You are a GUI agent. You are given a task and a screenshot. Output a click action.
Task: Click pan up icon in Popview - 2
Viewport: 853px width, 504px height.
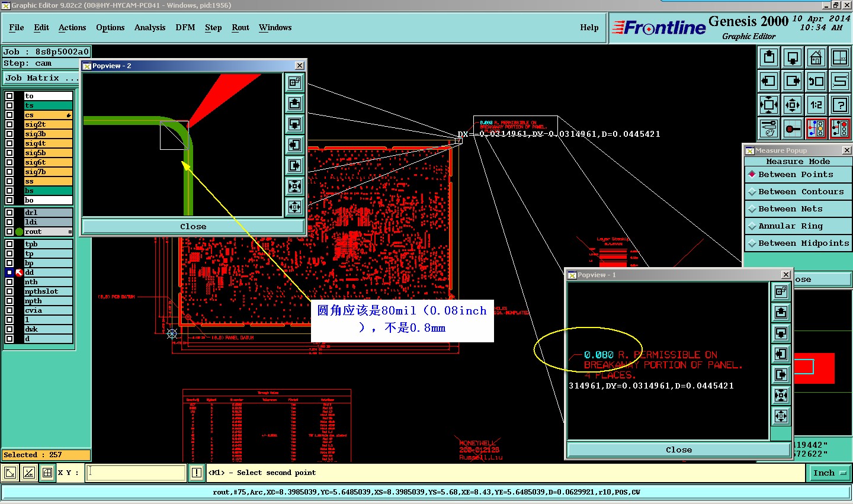tap(295, 104)
